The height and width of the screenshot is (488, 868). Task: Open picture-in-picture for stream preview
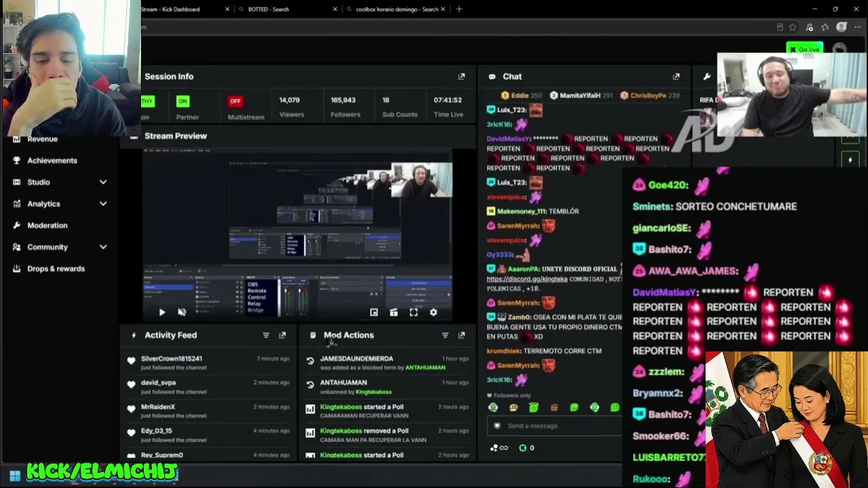pyautogui.click(x=374, y=312)
